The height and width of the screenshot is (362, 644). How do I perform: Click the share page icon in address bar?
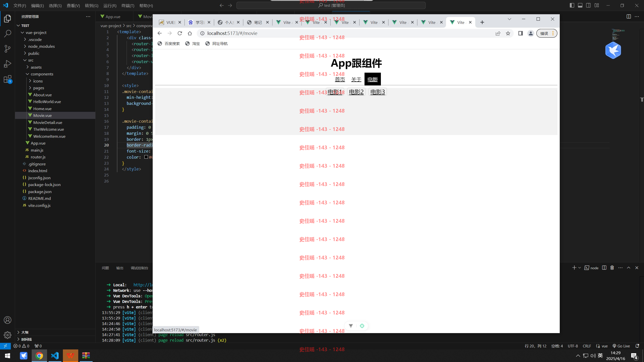pyautogui.click(x=498, y=33)
